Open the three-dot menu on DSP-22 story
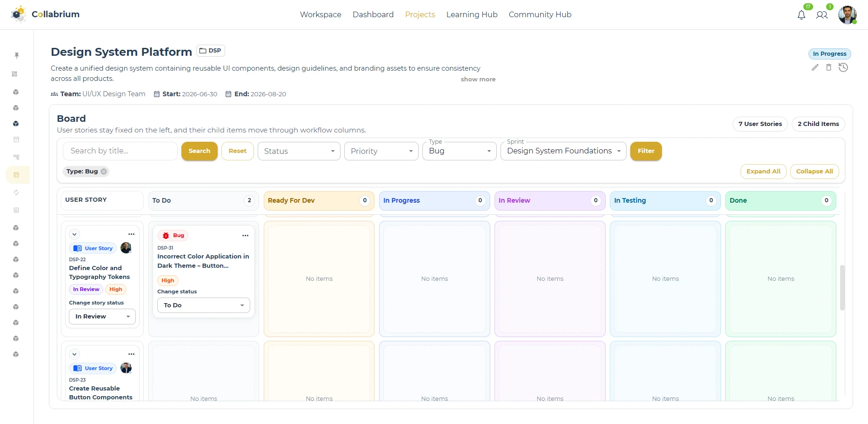 (132, 234)
